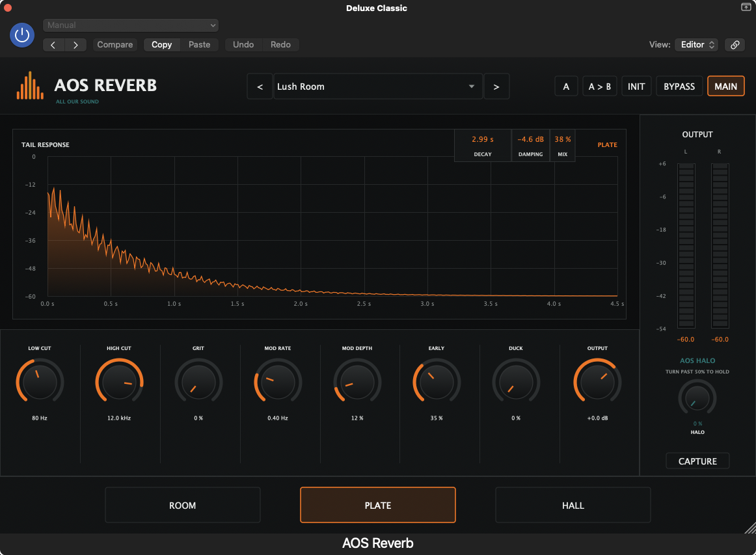756x555 pixels.
Task: Toggle the BYPASS button
Action: tap(679, 87)
